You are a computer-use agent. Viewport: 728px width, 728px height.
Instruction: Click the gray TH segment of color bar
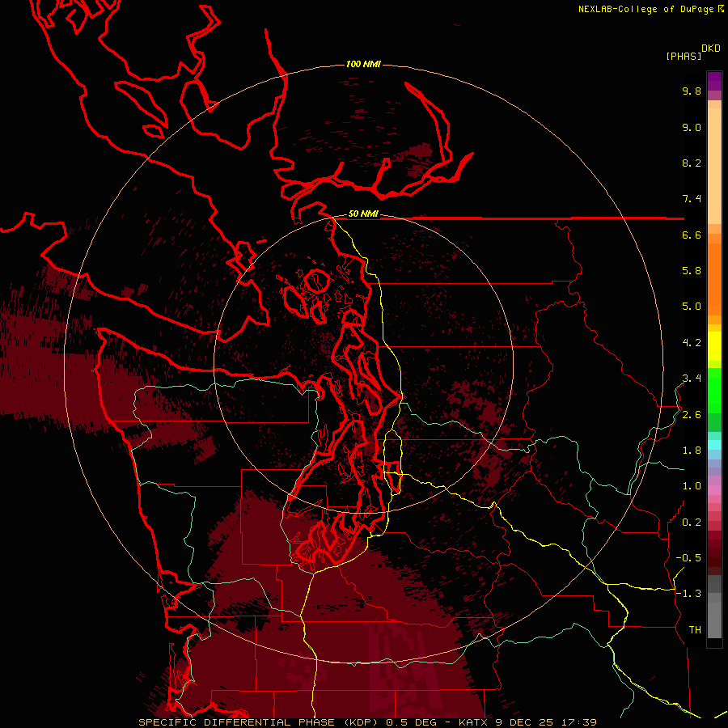point(714,620)
